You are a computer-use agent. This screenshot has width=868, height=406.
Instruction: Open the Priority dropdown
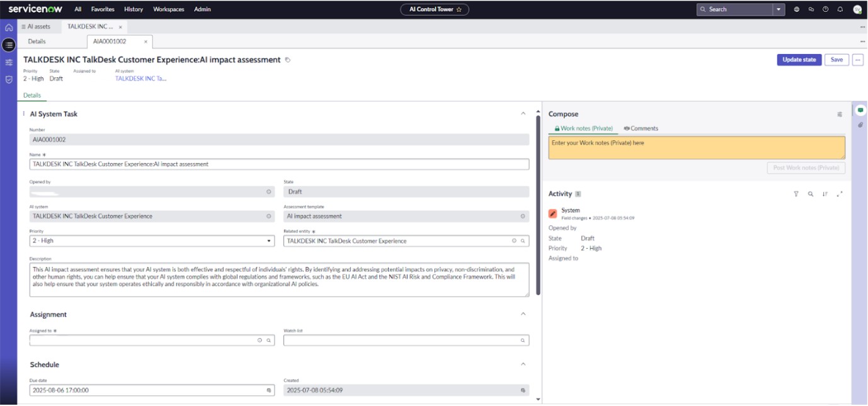(x=152, y=241)
